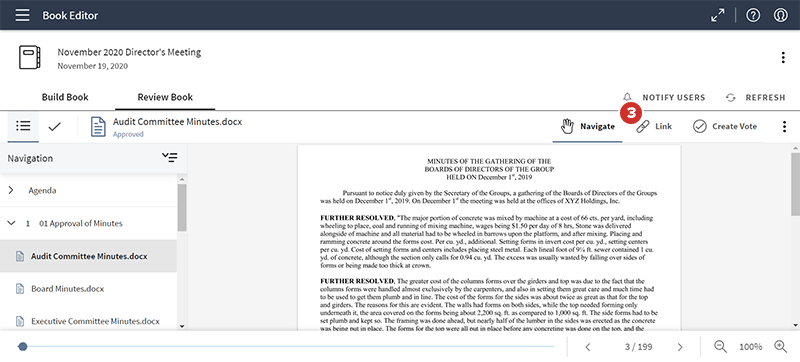Toggle the navigation list view button
The height and width of the screenshot is (362, 800).
pos(23,126)
